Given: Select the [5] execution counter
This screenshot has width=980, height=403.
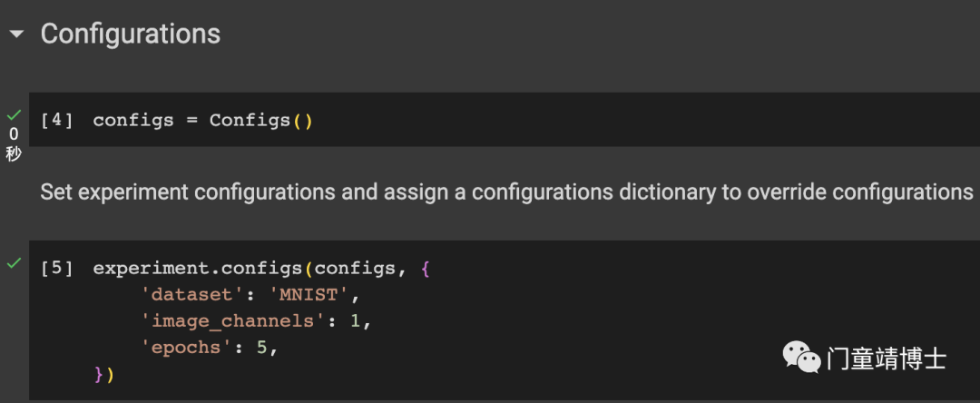Looking at the screenshot, I should click(57, 269).
